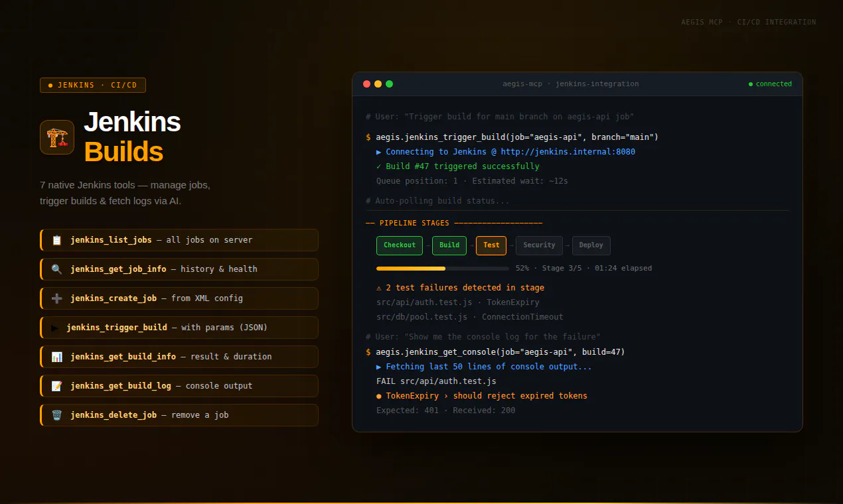This screenshot has height=504, width=843.
Task: Open the jenkins_list_jobs tool row
Action: click(179, 240)
